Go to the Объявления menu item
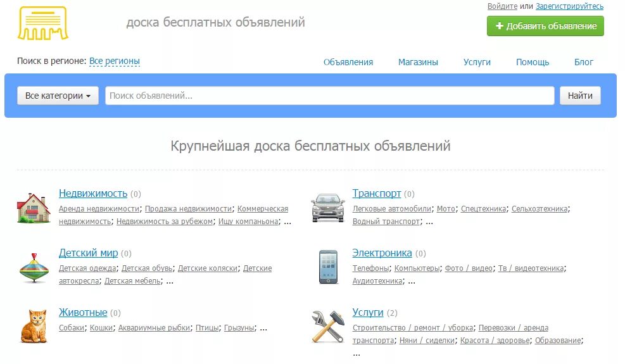This screenshot has height=364, width=625. tap(348, 62)
